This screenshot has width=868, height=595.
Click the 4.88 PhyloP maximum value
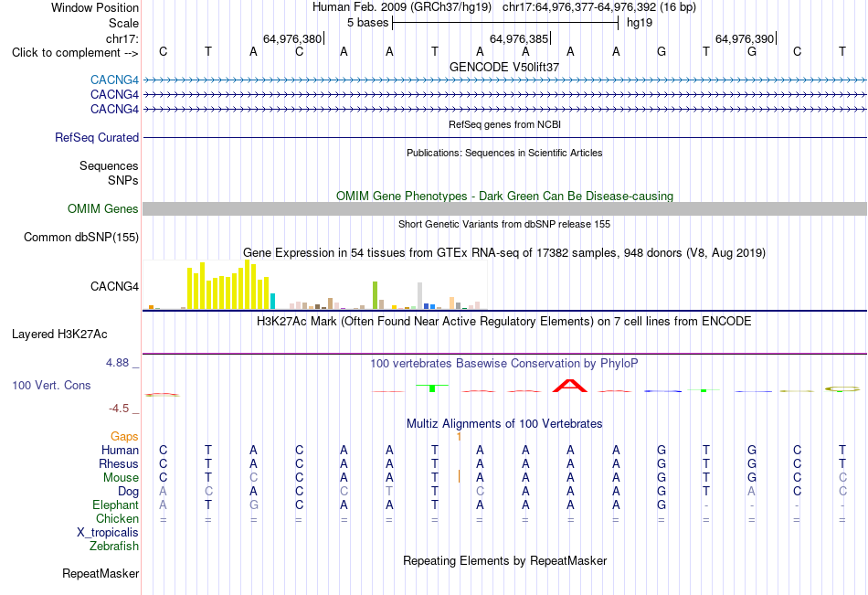tap(117, 363)
